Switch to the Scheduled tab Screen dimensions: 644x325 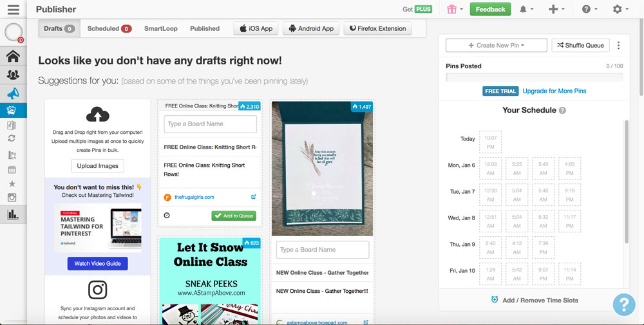(109, 29)
